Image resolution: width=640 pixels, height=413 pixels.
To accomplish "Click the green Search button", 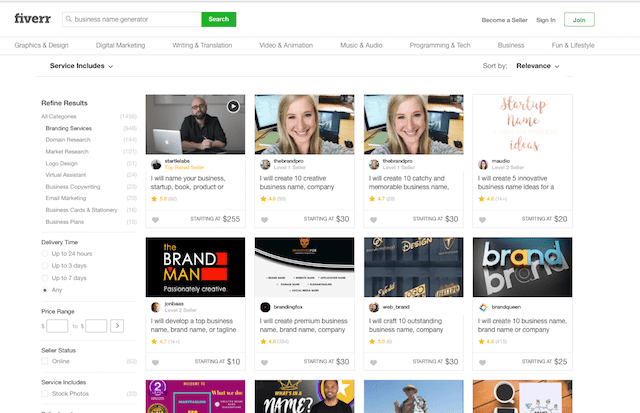I will click(x=219, y=19).
